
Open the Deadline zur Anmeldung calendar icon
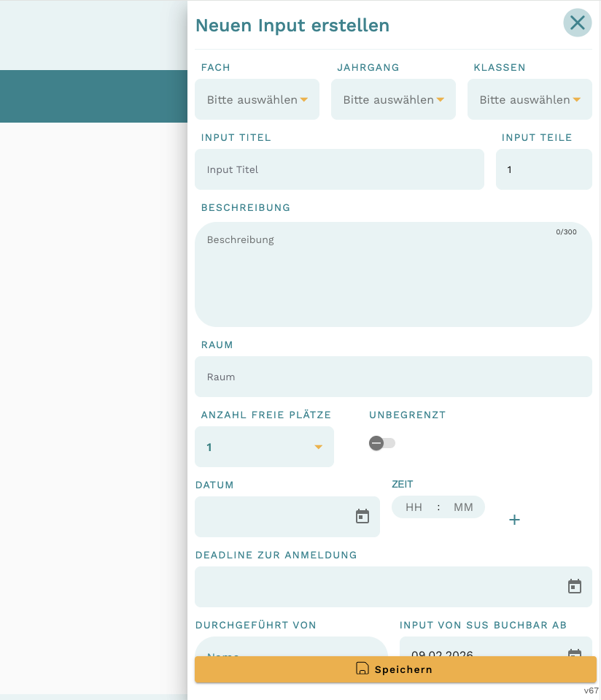click(575, 587)
